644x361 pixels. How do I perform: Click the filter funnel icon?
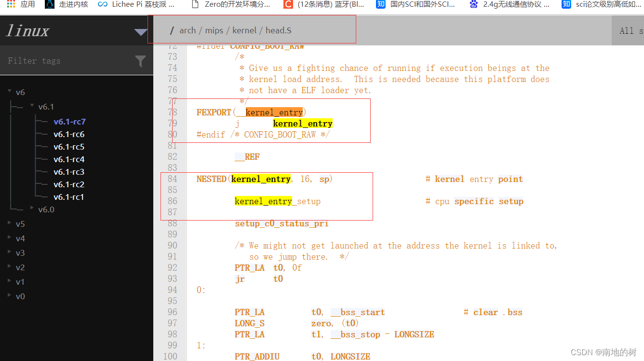click(x=140, y=61)
